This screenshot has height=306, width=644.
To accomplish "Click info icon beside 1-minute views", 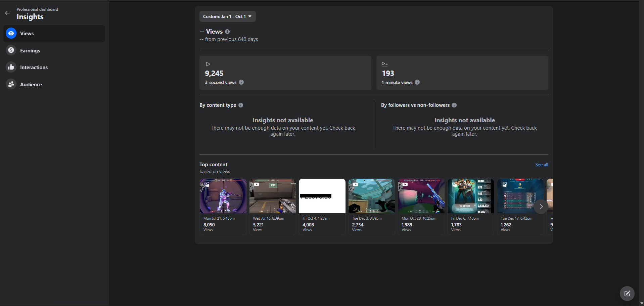I will [417, 82].
